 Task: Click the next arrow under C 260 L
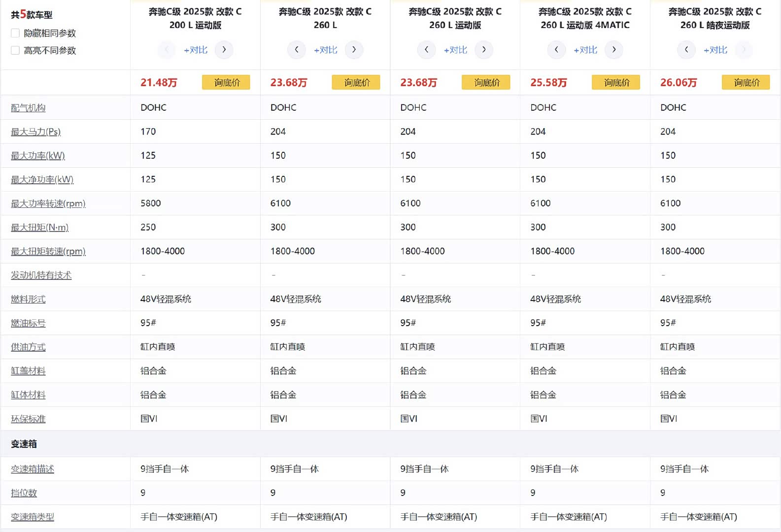click(354, 50)
